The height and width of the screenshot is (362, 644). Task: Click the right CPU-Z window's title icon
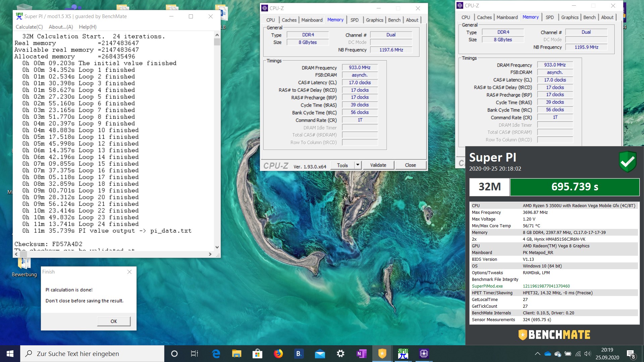click(x=460, y=5)
